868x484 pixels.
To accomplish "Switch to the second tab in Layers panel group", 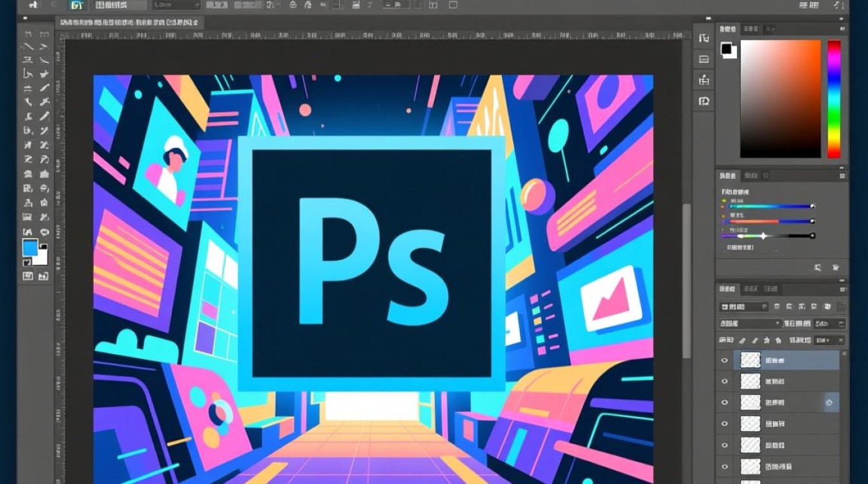I will point(750,289).
